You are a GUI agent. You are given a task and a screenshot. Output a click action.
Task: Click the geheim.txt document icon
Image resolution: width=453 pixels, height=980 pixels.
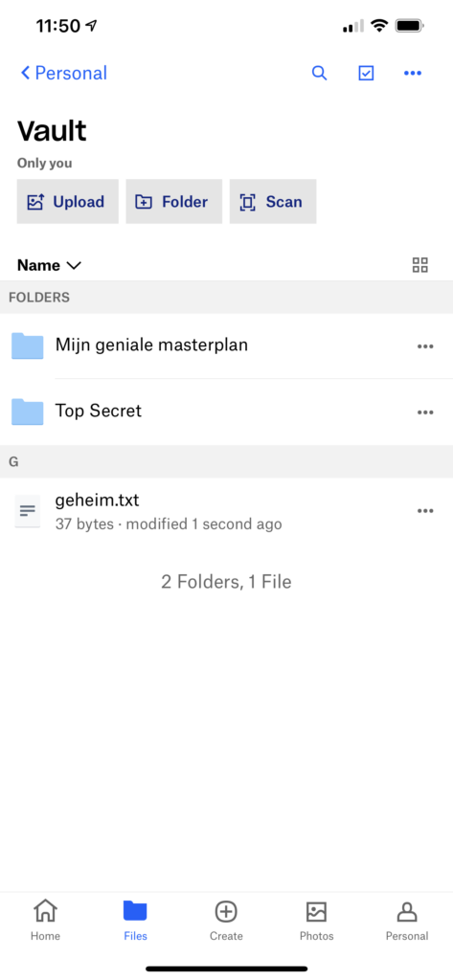point(28,511)
